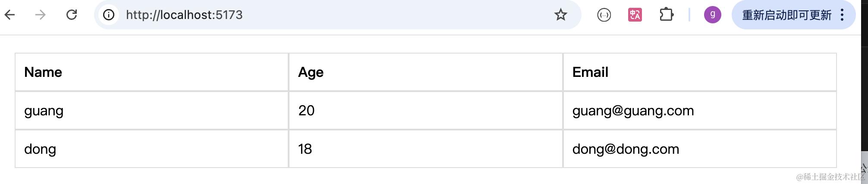Screen dimensions: 868x184
Task: Open the purple profile avatar
Action: click(712, 15)
